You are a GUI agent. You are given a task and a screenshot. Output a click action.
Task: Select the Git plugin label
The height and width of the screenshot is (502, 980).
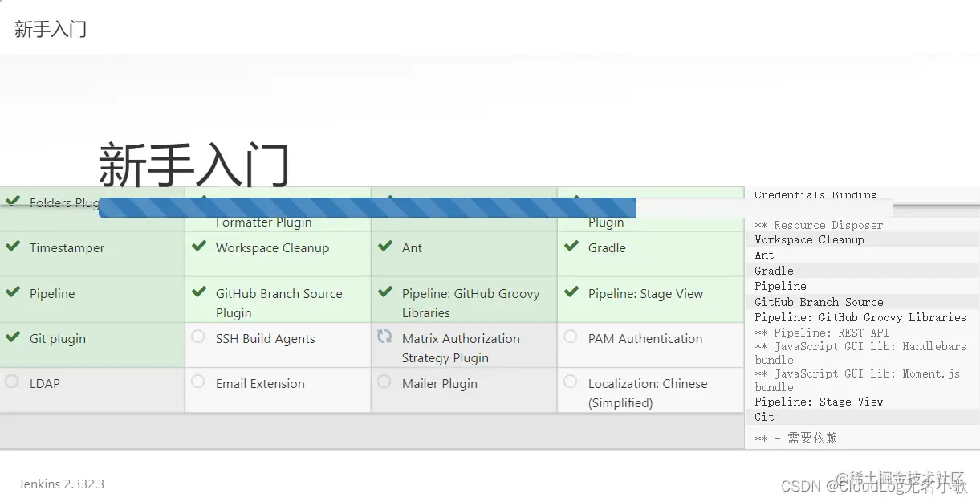pos(58,339)
